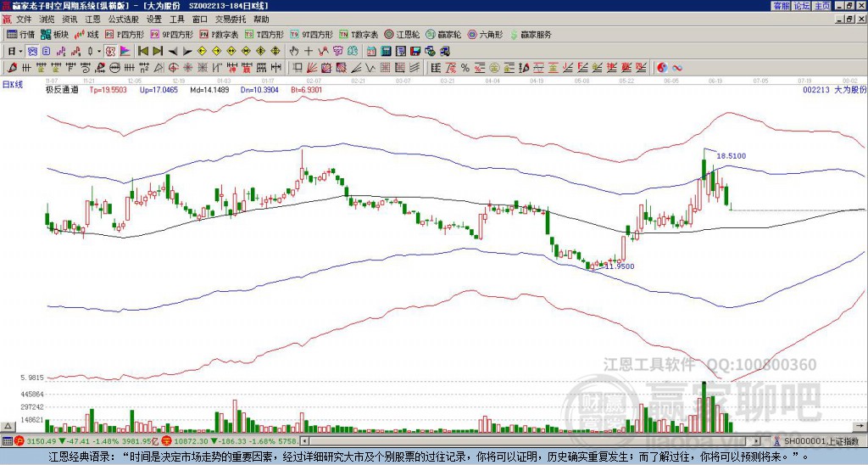Screen dimensions: 868x465
Task: Click the black right-pointing arrow icon
Action: pyautogui.click(x=187, y=52)
